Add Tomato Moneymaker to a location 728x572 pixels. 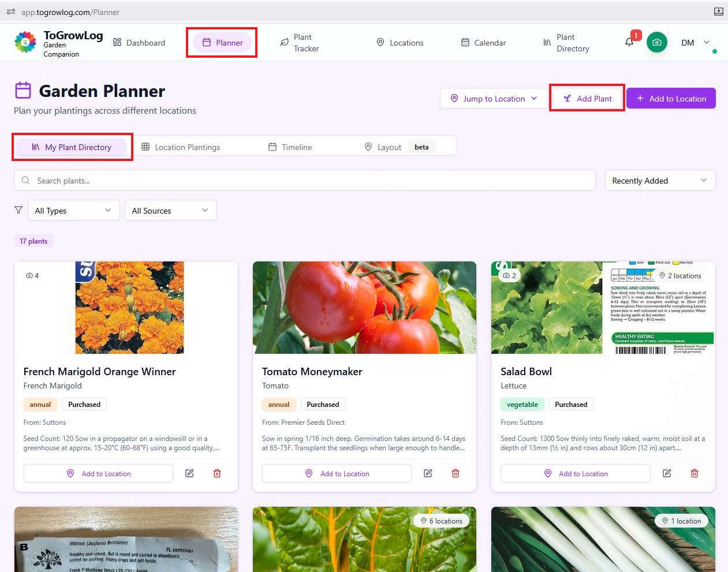tap(337, 473)
